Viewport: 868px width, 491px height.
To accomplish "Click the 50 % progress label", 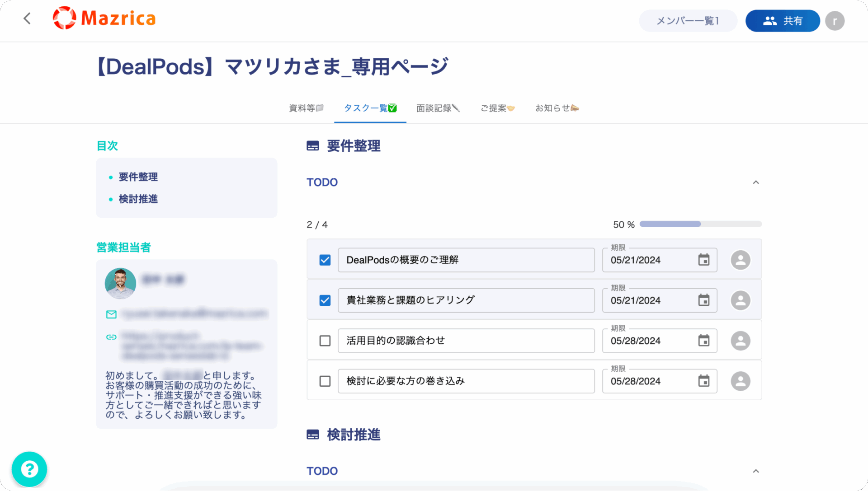I will coord(624,224).
